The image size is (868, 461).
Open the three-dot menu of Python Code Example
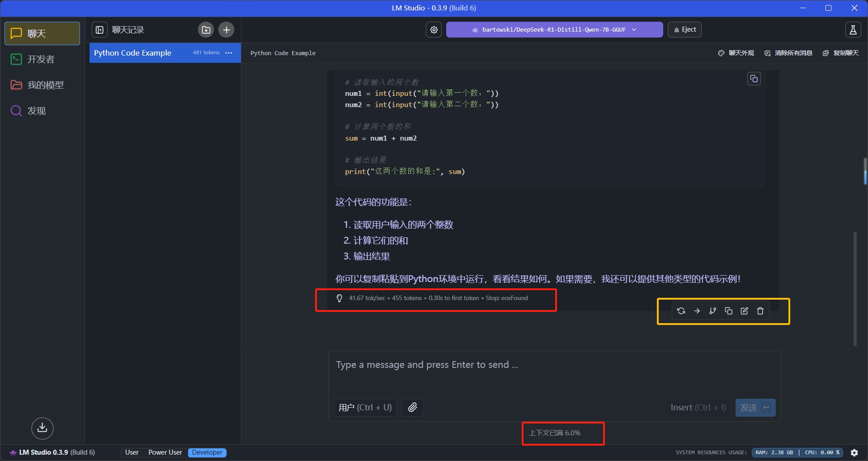(229, 53)
